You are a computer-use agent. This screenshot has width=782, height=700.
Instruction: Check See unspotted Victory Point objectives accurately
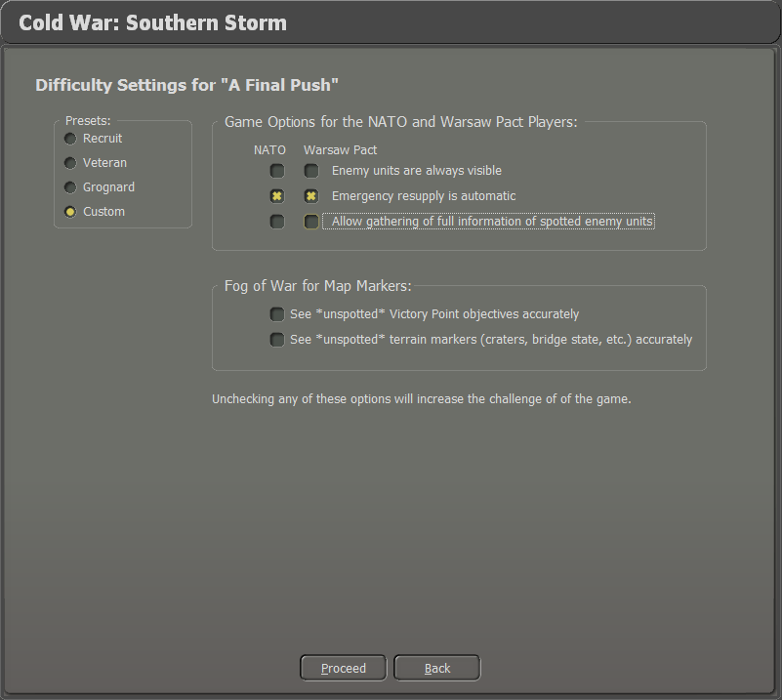coord(277,314)
